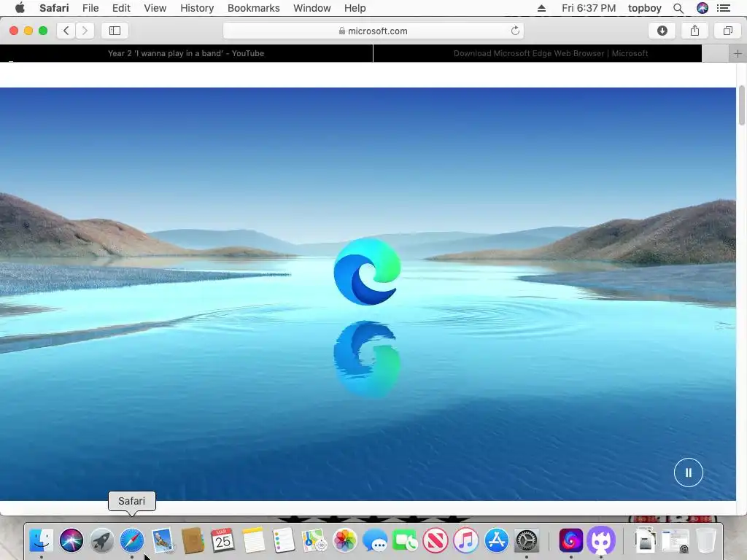Open Calendar showing MAR 25
This screenshot has height=560, width=747.
tap(223, 540)
